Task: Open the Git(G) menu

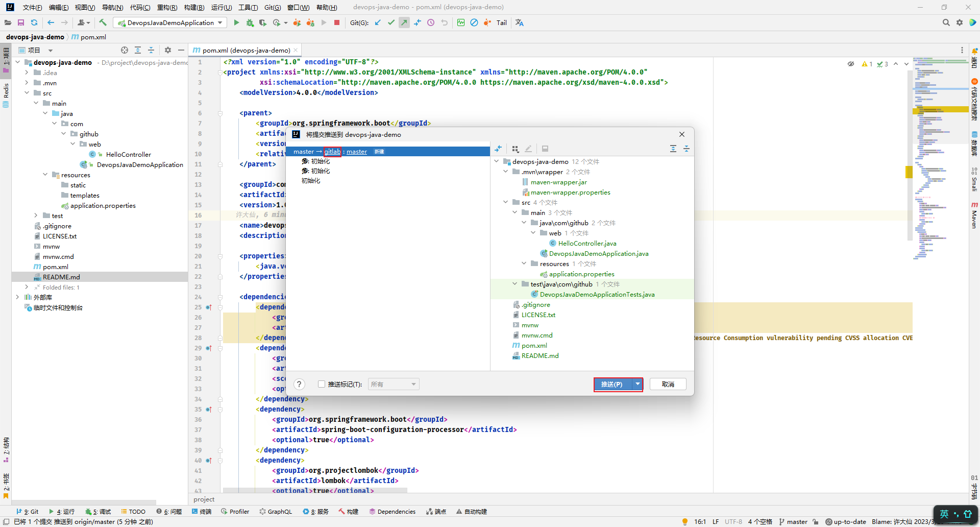Action: click(x=273, y=7)
